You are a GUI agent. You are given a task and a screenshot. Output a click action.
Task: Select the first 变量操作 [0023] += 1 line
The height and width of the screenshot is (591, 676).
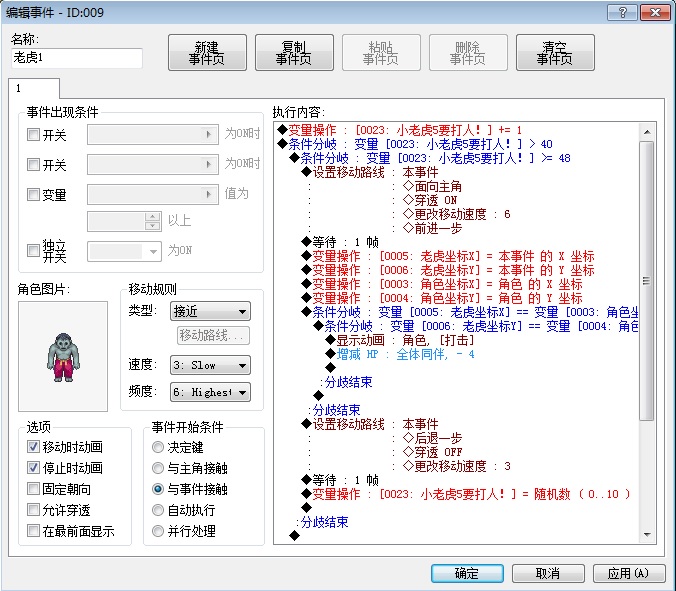coord(400,130)
